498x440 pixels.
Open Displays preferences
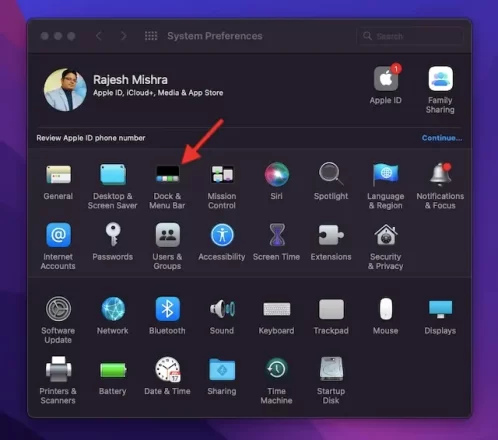pos(440,309)
